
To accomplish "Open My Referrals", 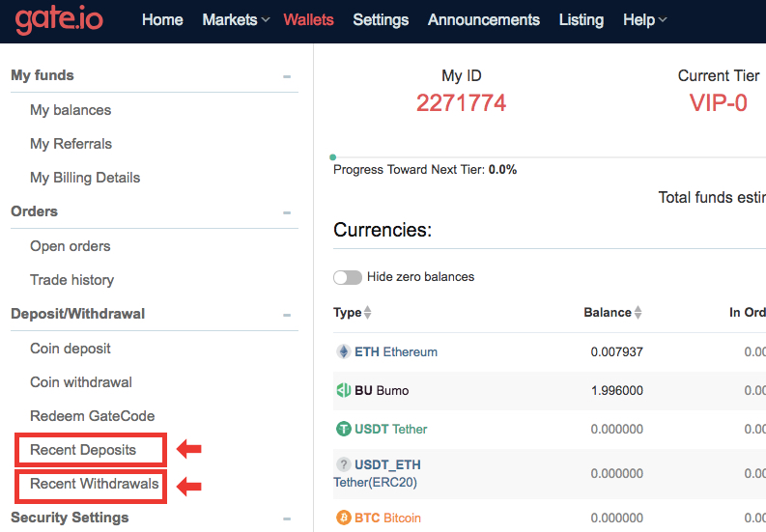I will tap(71, 144).
